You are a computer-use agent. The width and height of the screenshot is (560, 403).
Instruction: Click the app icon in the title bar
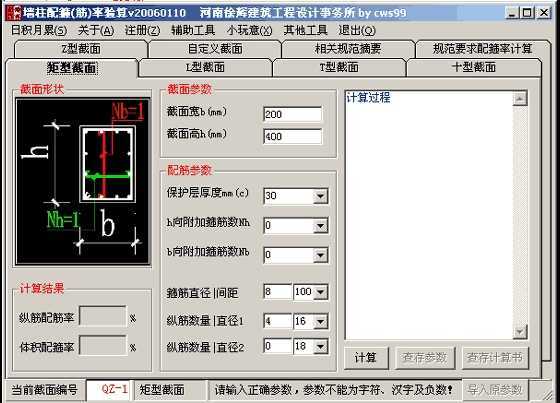pos(14,13)
